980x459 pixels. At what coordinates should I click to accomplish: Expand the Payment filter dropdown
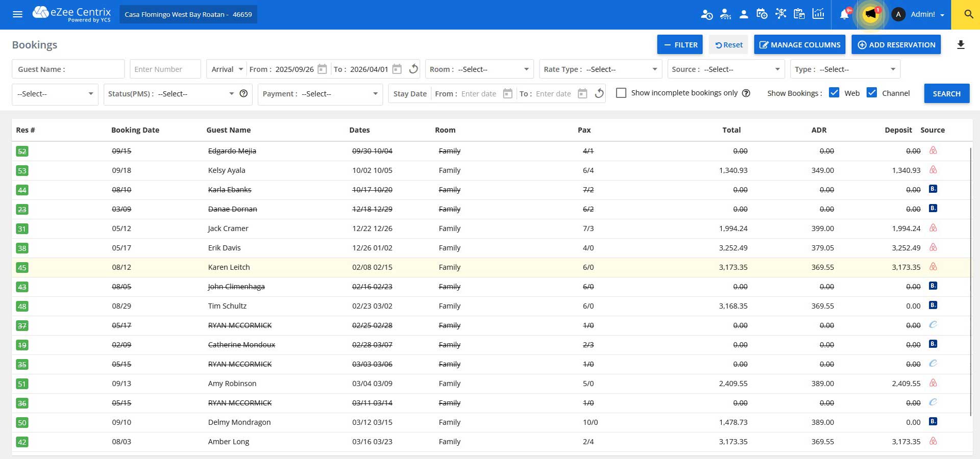pyautogui.click(x=320, y=94)
